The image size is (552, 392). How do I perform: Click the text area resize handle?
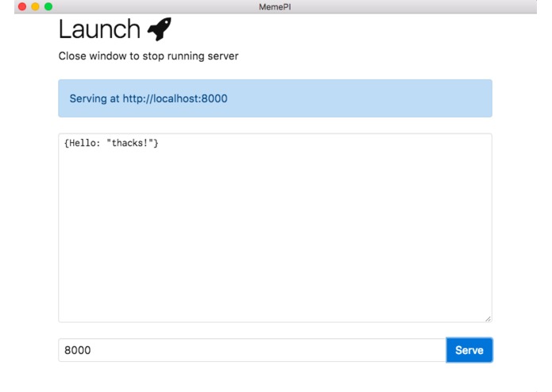488,318
